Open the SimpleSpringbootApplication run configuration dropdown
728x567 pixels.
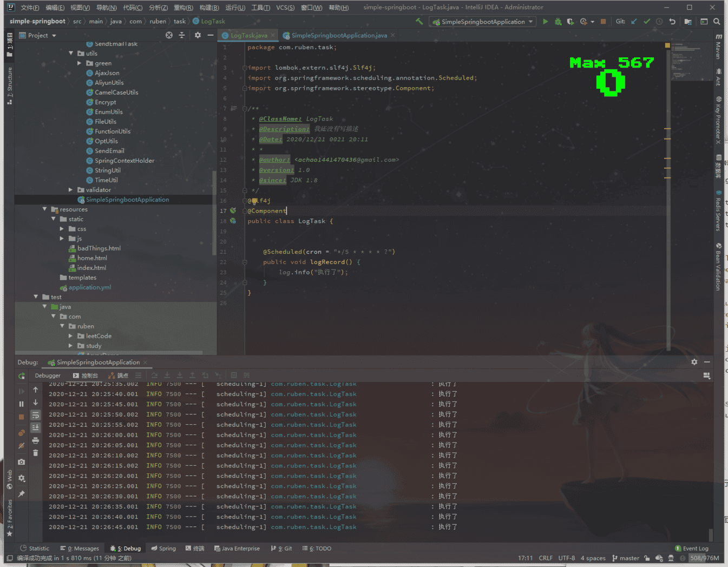(483, 22)
